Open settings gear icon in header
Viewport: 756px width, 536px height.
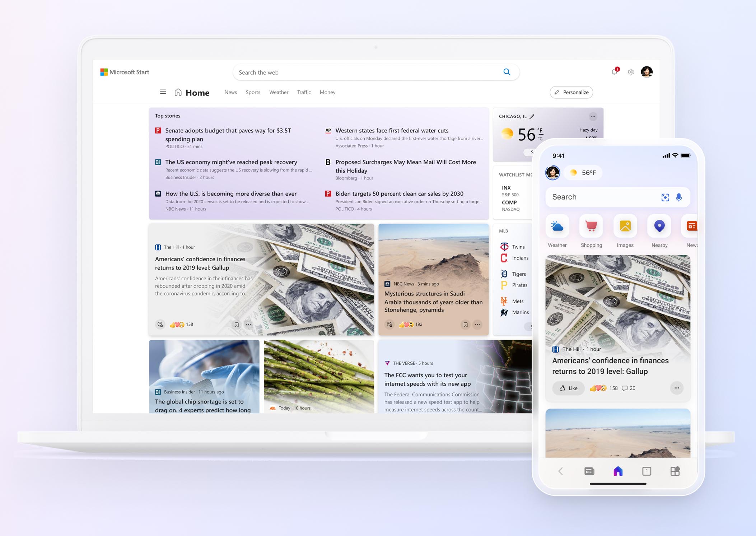(631, 72)
